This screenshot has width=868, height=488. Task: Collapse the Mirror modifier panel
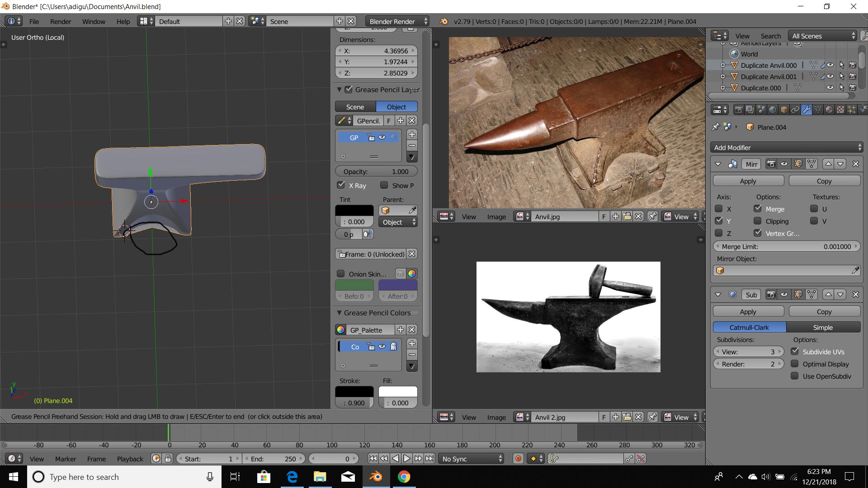718,164
